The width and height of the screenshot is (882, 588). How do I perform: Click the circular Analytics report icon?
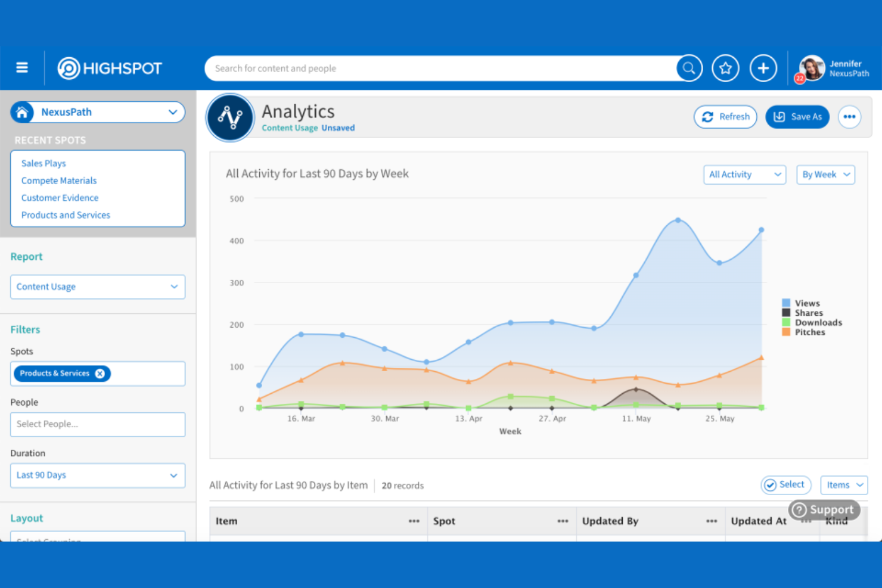pos(230,117)
